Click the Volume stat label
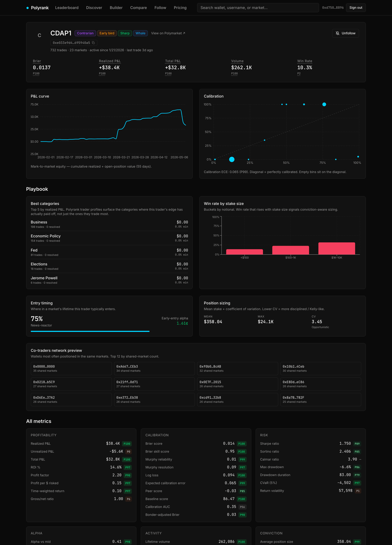Image resolution: width=392 pixels, height=545 pixels. click(x=237, y=61)
